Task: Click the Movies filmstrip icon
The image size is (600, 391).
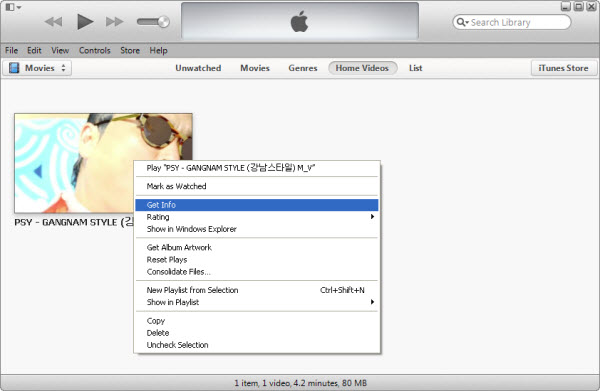Action: (14, 68)
